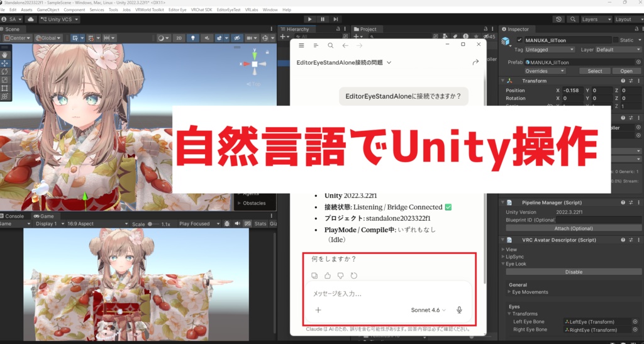Start Play mode with the Play button
The height and width of the screenshot is (344, 644).
point(309,19)
